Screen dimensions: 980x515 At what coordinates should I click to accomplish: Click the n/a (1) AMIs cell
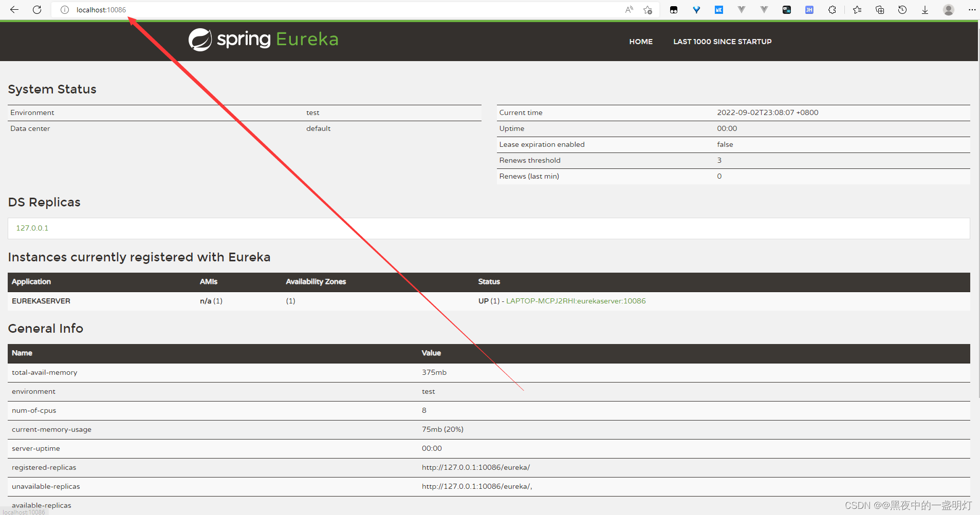click(211, 301)
